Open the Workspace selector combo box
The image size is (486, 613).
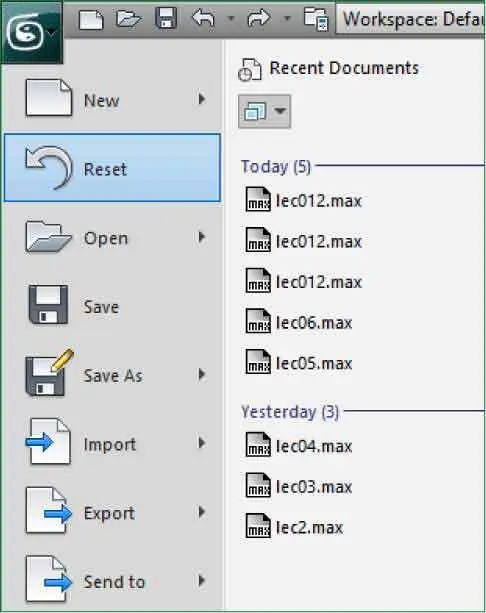pyautogui.click(x=411, y=19)
